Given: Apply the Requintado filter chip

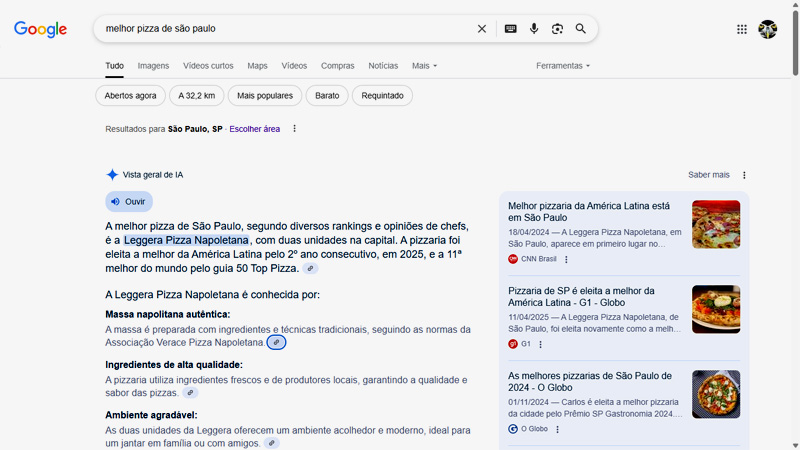Looking at the screenshot, I should click(382, 95).
